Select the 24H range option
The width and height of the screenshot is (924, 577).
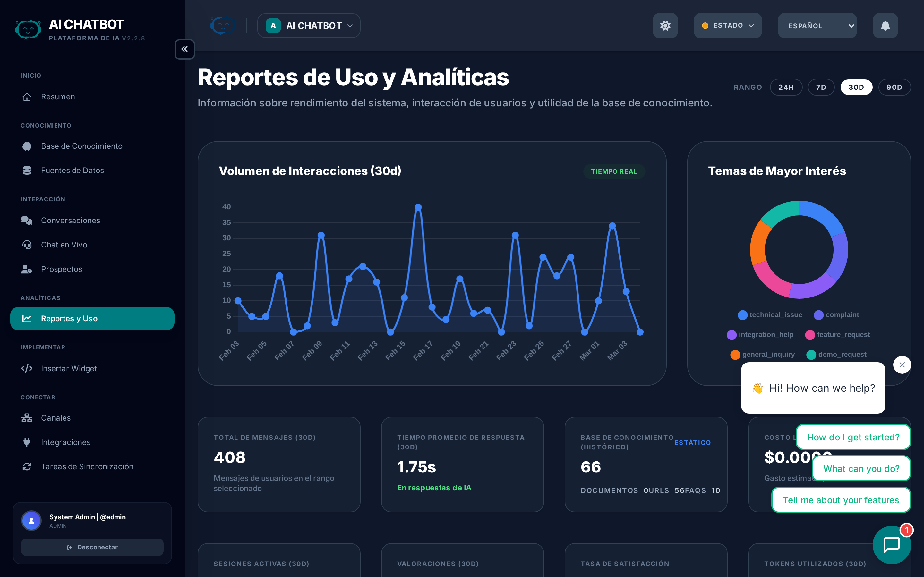(x=786, y=88)
